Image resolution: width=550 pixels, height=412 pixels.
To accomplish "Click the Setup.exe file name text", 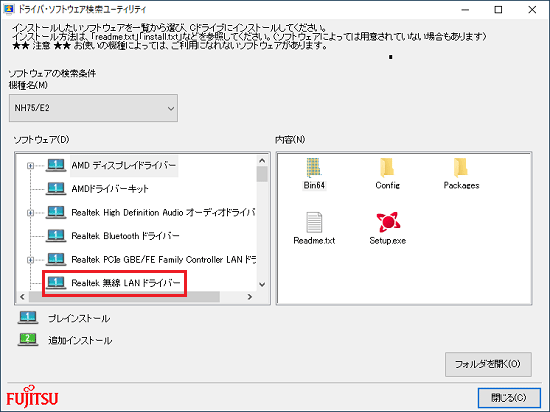I will [388, 241].
